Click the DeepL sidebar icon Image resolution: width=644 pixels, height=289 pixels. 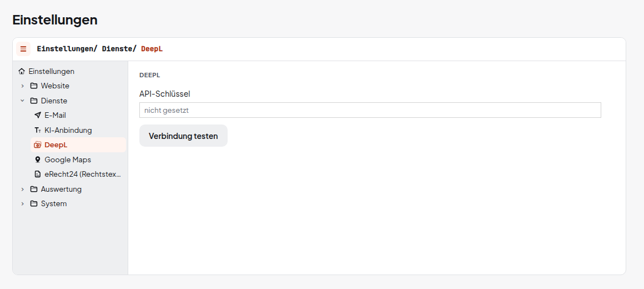coord(38,144)
